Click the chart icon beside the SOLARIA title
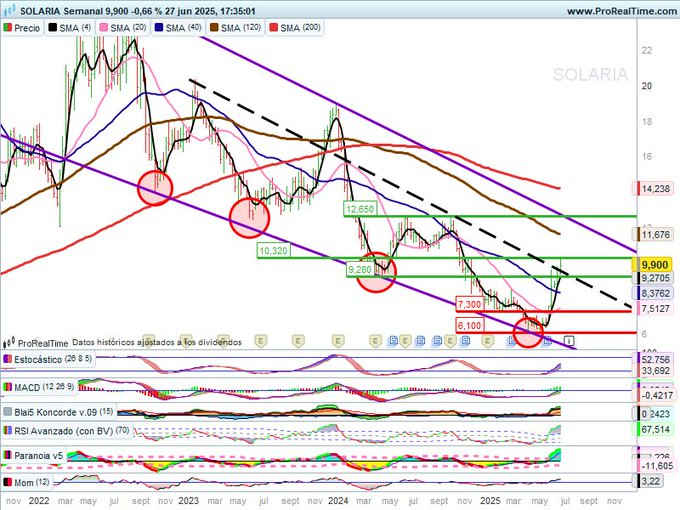This screenshot has width=680, height=510. (10, 10)
